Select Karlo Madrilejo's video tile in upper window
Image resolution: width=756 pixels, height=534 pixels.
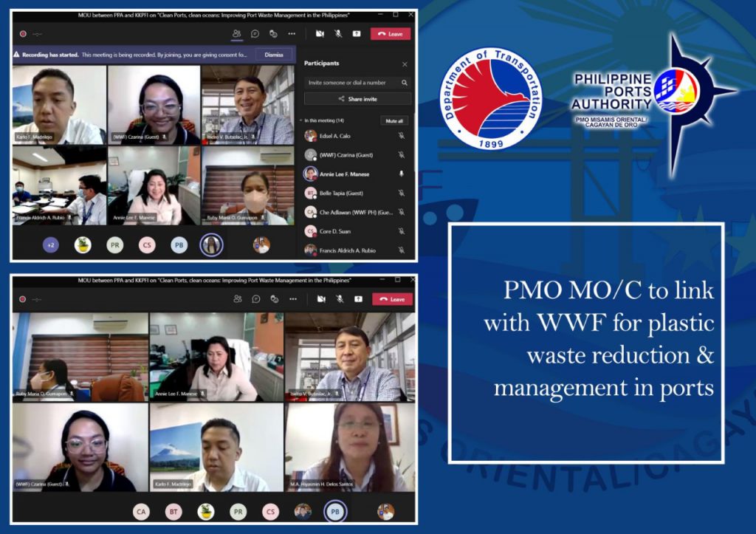click(59, 105)
